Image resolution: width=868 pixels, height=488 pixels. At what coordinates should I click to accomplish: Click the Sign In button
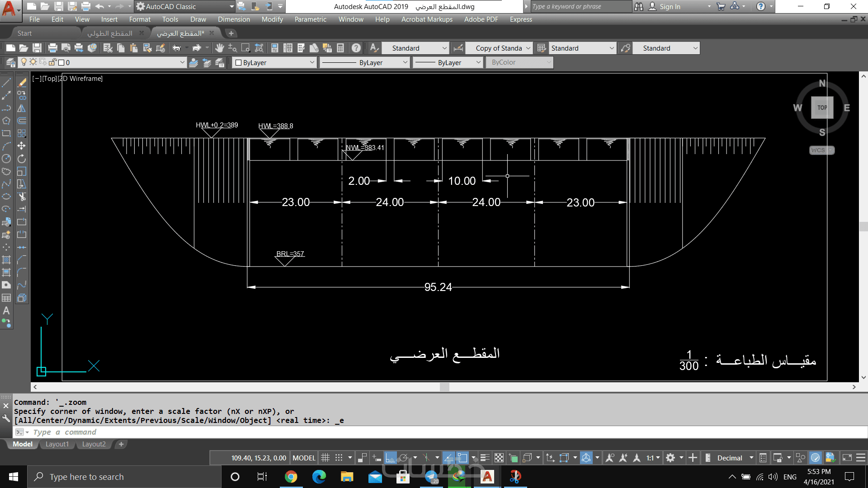coord(669,6)
